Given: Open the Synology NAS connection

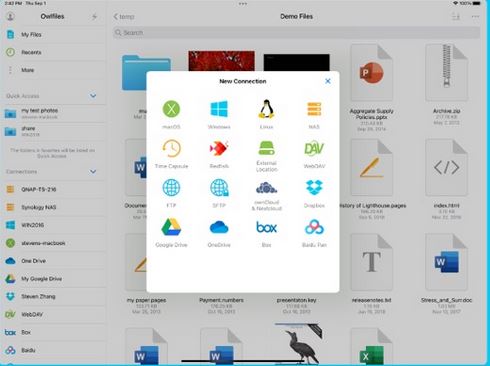Looking at the screenshot, I should (x=53, y=207).
